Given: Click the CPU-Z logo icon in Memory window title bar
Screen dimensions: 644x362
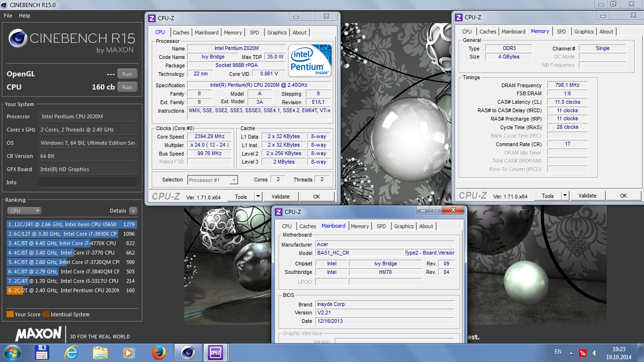Looking at the screenshot, I should 459,17.
